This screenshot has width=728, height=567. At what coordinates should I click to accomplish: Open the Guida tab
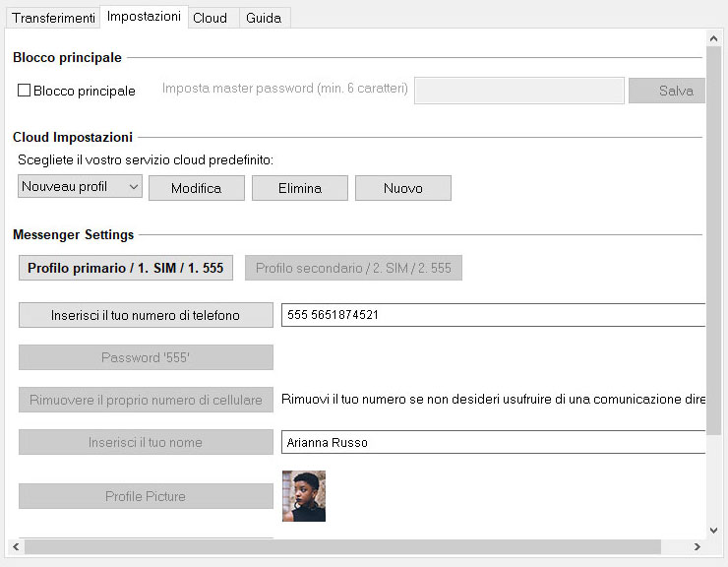[x=264, y=18]
